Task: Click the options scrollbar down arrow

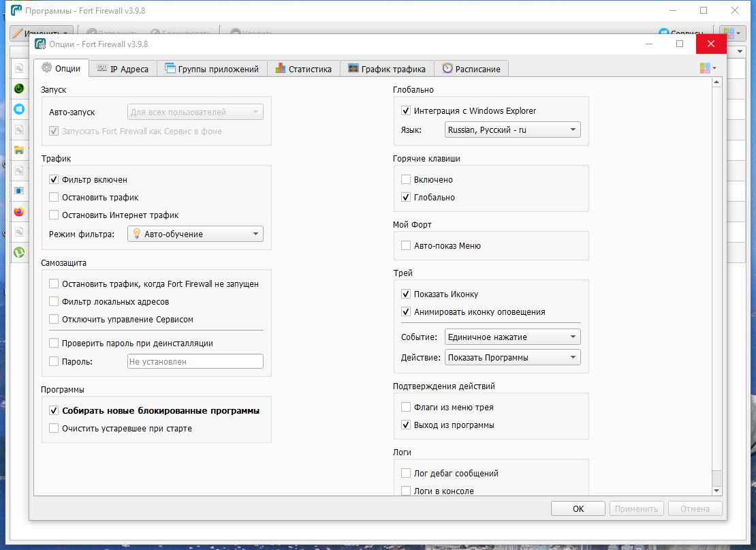Action: click(716, 491)
